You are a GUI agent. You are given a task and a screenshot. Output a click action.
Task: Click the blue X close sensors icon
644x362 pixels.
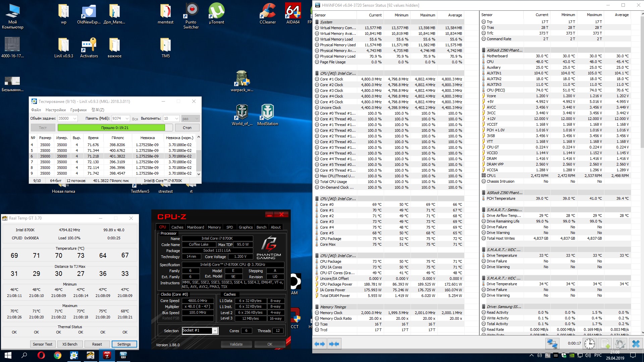(x=636, y=344)
